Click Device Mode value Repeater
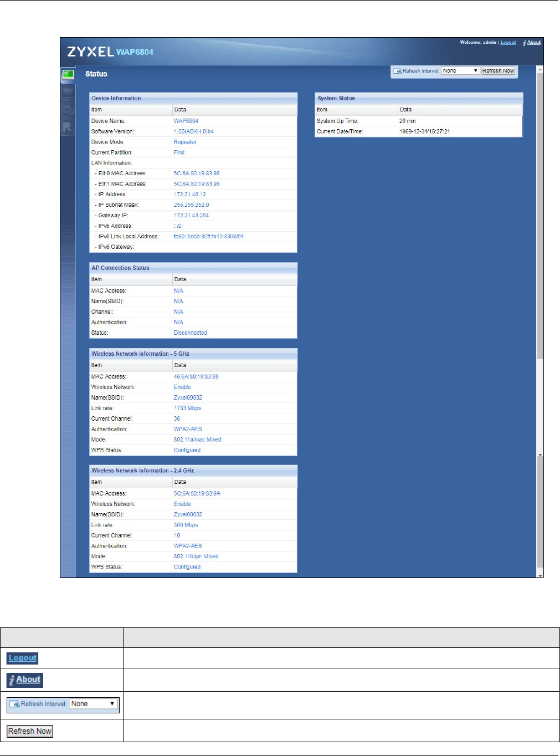This screenshot has height=756, width=560. coord(185,142)
